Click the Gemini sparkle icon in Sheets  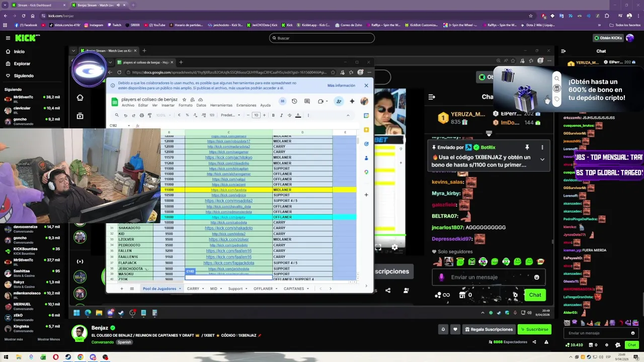point(352,101)
